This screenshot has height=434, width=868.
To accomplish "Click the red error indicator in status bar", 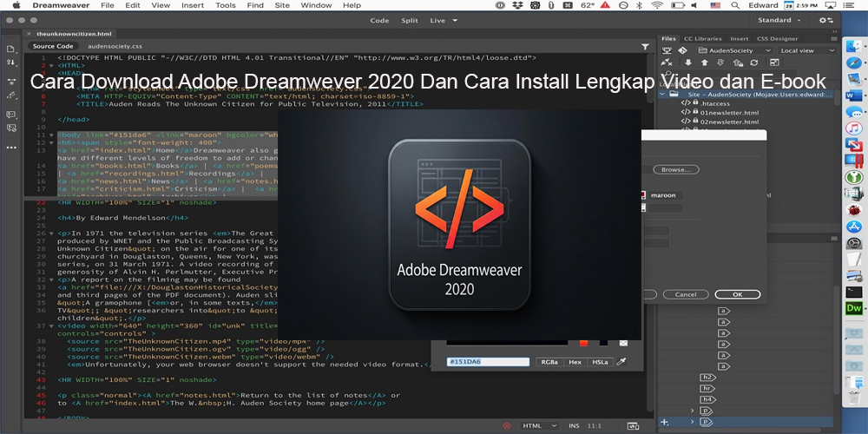I will coord(507,425).
